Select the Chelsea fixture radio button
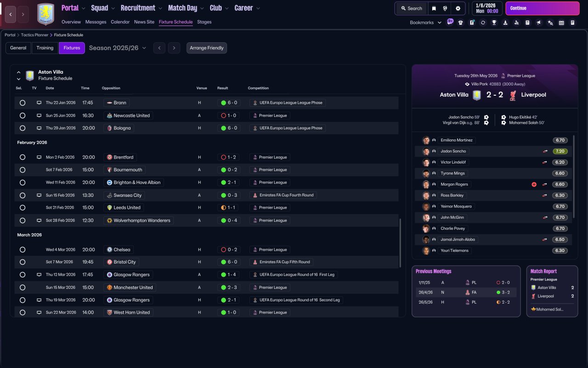 pos(22,250)
